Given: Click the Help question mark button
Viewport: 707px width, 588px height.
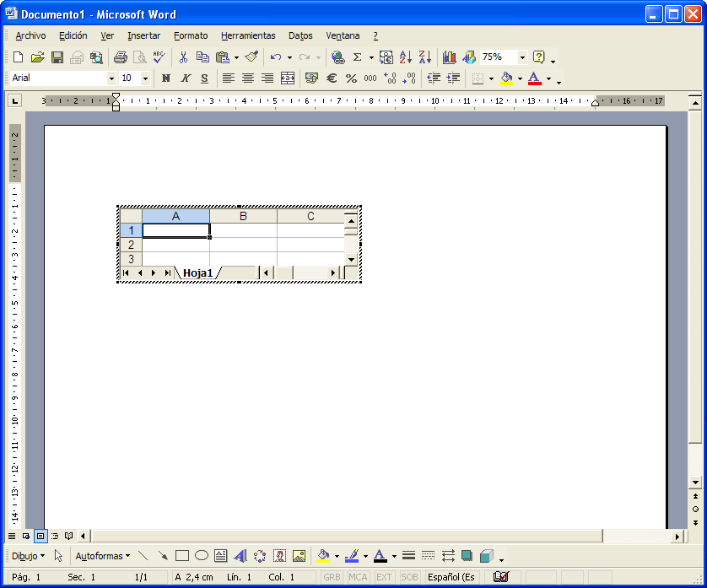Looking at the screenshot, I should 539,57.
